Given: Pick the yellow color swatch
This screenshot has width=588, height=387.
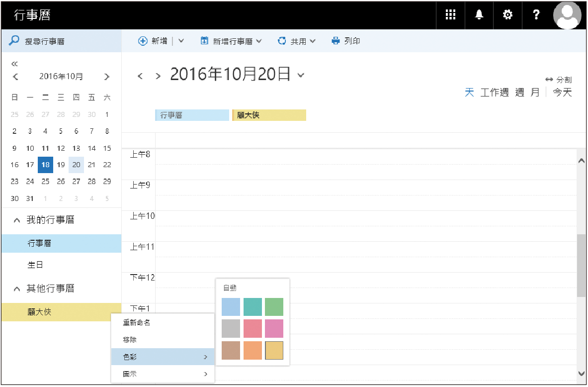Looking at the screenshot, I should [x=274, y=350].
